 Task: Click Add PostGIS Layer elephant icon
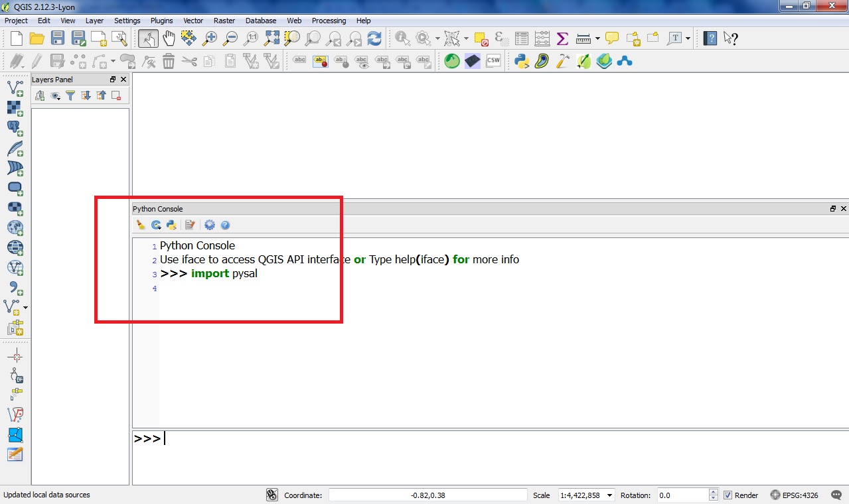[x=15, y=128]
